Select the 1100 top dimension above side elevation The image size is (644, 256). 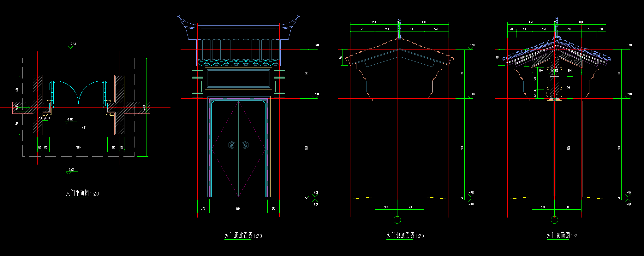coord(424,22)
